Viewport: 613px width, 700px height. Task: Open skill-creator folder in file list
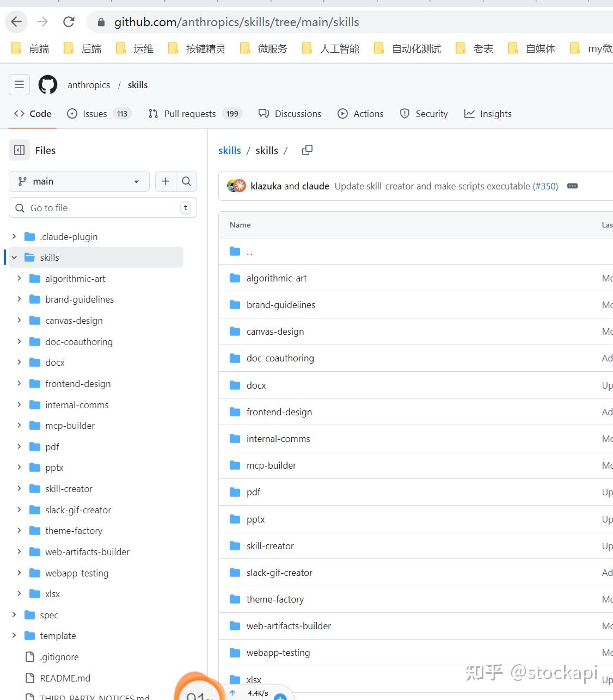click(x=270, y=546)
